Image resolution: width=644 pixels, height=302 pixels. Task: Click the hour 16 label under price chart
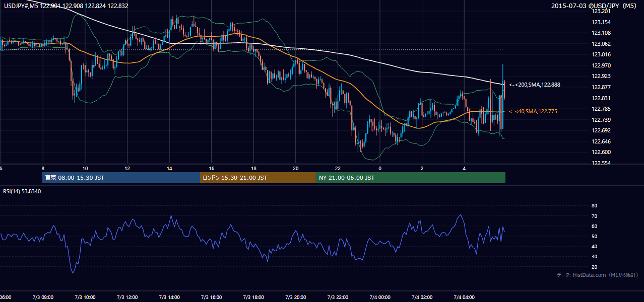coord(212,168)
